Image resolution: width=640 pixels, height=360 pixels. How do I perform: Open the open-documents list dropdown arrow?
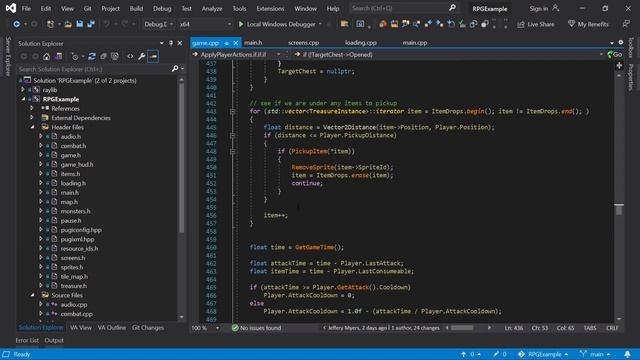tap(612, 43)
